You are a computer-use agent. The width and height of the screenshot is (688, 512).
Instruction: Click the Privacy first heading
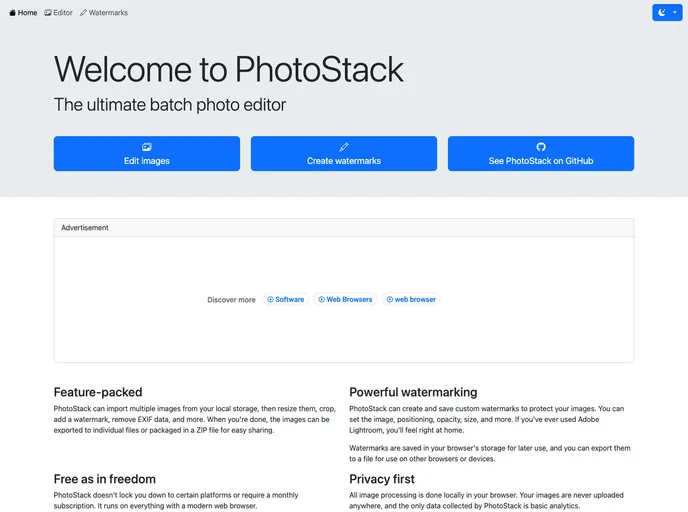[x=382, y=479]
